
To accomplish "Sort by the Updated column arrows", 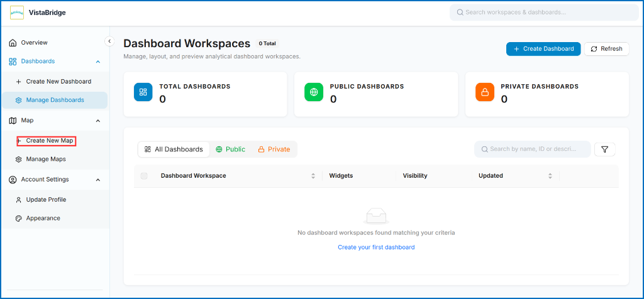I will click(x=550, y=176).
